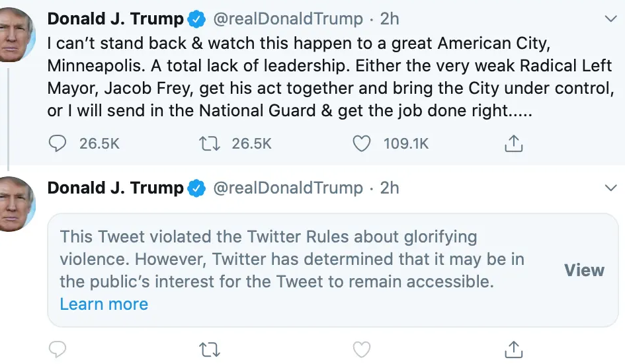
Task: Click View to reveal the hidden tweet
Action: pyautogui.click(x=584, y=270)
